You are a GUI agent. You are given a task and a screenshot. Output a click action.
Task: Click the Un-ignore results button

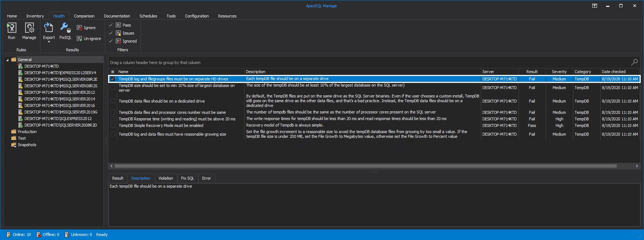[89, 39]
